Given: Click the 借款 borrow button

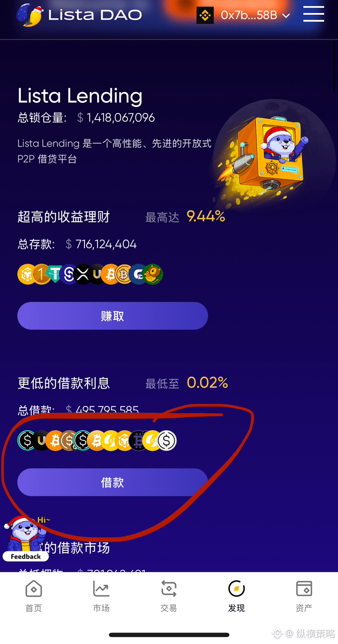Looking at the screenshot, I should click(x=113, y=482).
